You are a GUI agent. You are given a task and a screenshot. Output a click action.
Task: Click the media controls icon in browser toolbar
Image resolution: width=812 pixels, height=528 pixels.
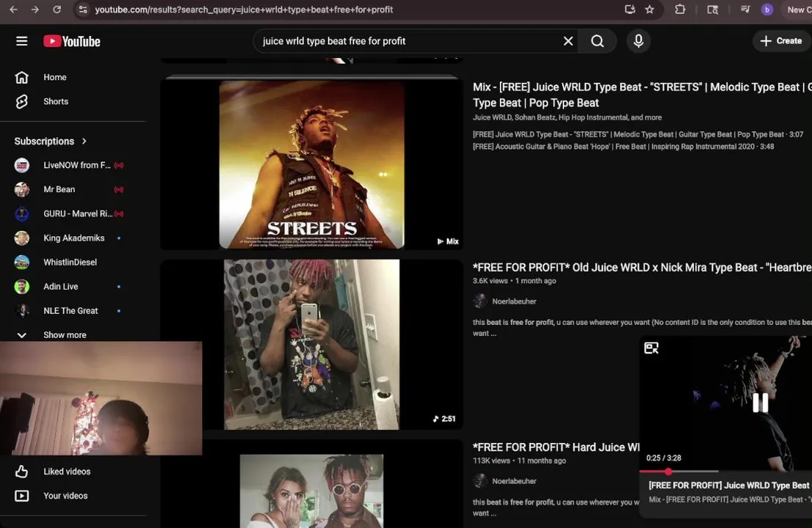745,10
